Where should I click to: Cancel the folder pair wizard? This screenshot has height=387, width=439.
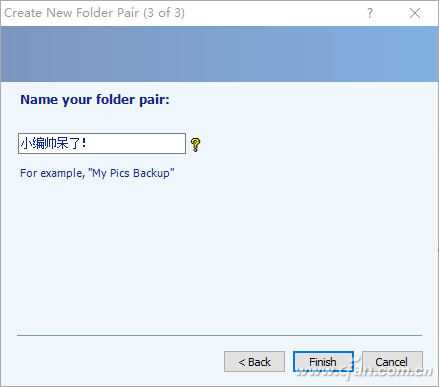point(392,362)
